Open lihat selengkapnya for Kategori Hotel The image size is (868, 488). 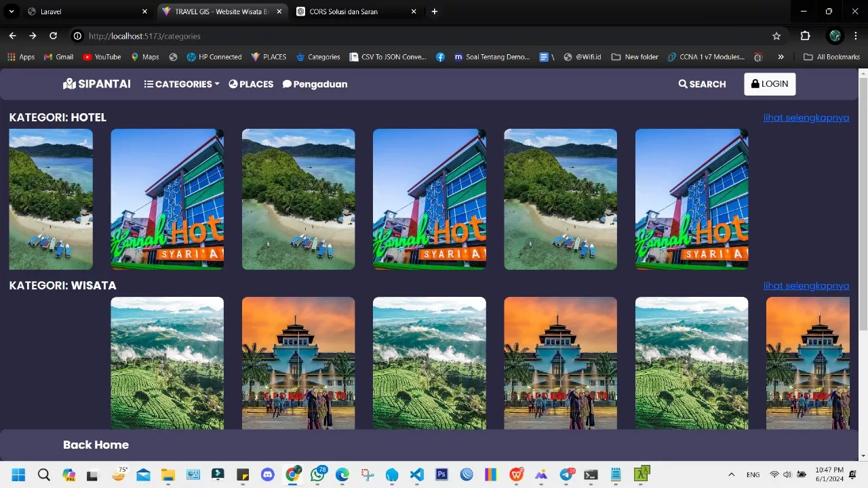[x=806, y=117]
